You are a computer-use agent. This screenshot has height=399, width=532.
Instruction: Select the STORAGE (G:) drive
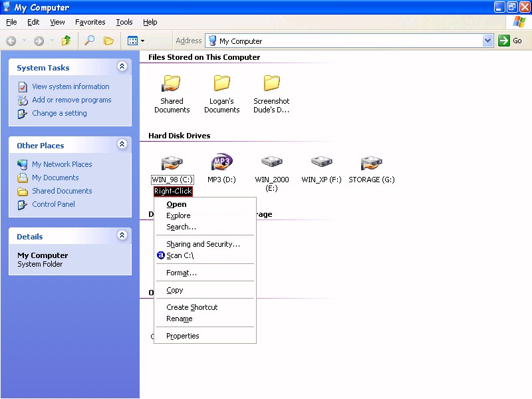pyautogui.click(x=372, y=170)
